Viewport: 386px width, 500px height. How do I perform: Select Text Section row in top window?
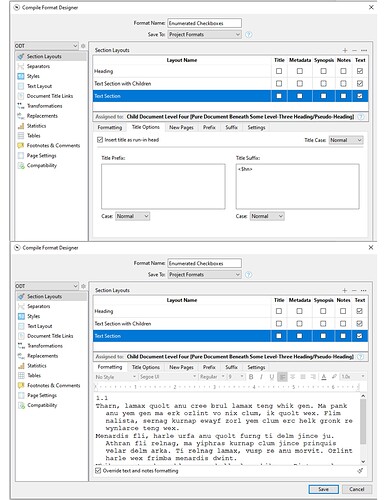[x=231, y=96]
